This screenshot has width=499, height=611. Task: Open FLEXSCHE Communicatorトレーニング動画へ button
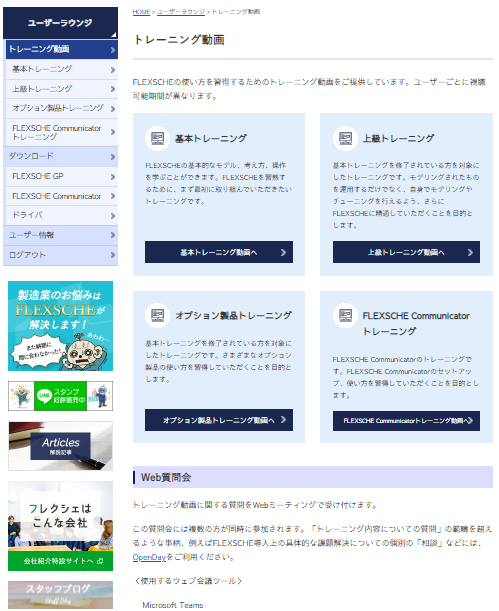406,420
